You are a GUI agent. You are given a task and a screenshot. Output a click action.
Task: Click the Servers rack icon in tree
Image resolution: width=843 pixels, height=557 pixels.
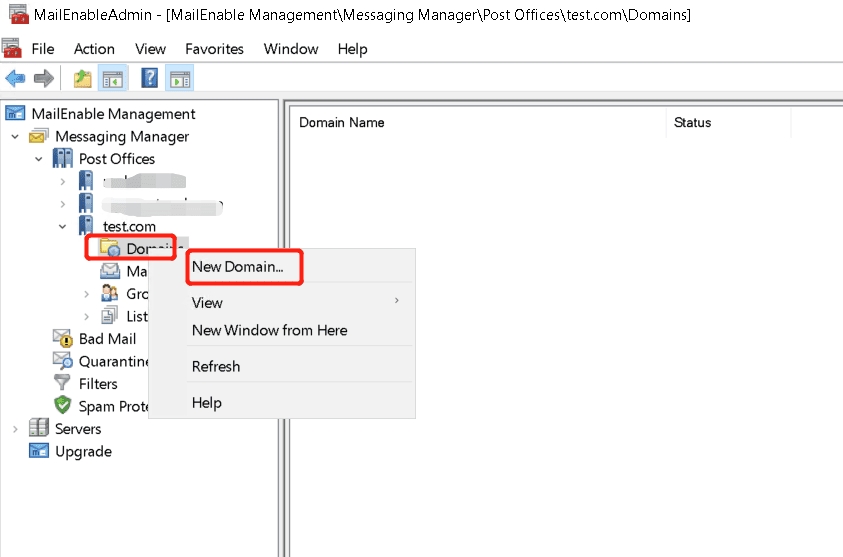(x=39, y=429)
